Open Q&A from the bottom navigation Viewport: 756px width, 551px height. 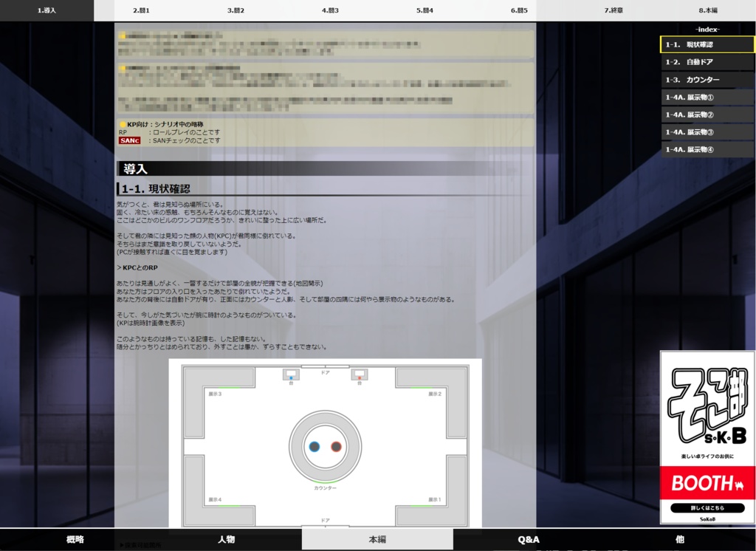tap(529, 539)
